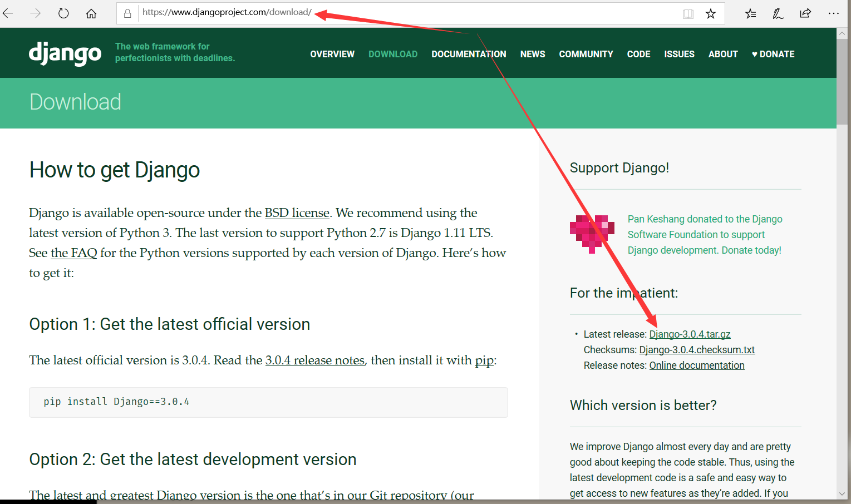
Task: Refresh the page with reload icon
Action: pyautogui.click(x=63, y=13)
